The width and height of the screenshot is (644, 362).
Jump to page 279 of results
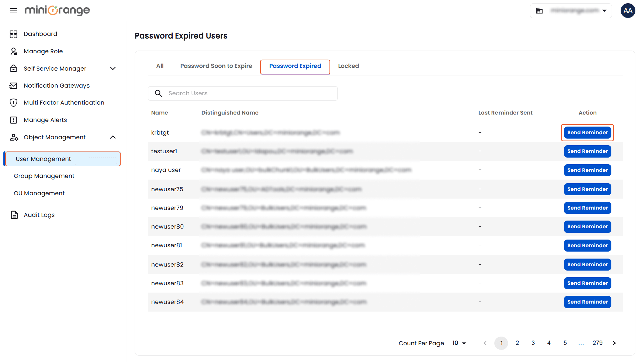pyautogui.click(x=598, y=343)
